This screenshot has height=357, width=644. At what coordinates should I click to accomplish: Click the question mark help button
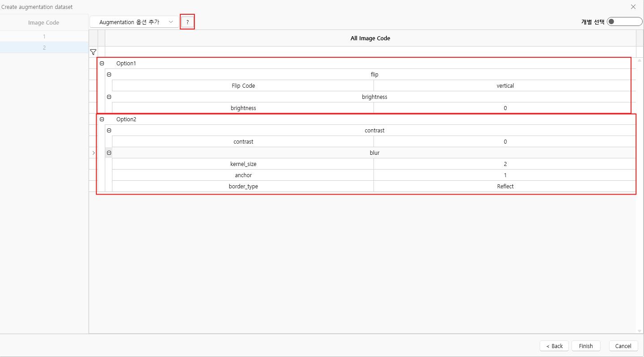187,22
